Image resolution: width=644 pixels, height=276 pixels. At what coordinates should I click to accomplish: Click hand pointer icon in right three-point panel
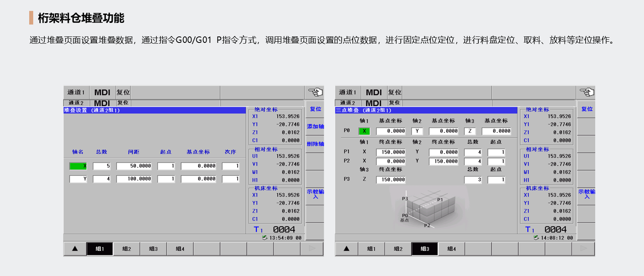(587, 93)
